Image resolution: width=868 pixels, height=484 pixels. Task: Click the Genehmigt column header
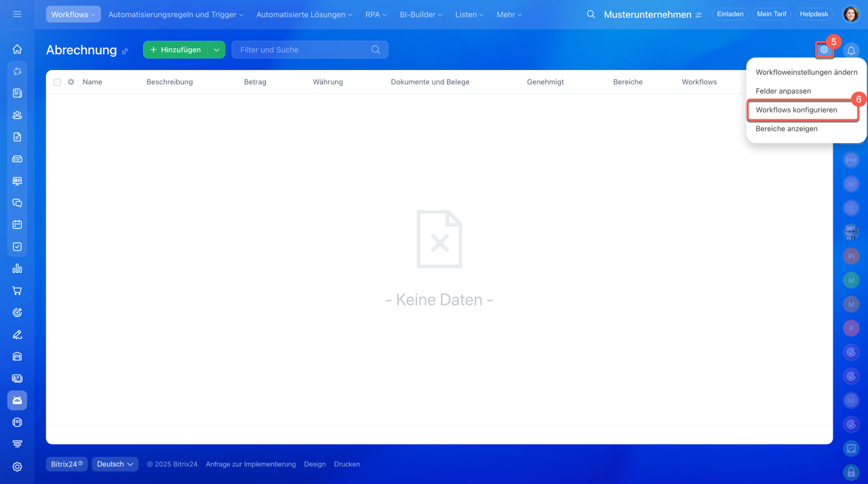click(545, 82)
